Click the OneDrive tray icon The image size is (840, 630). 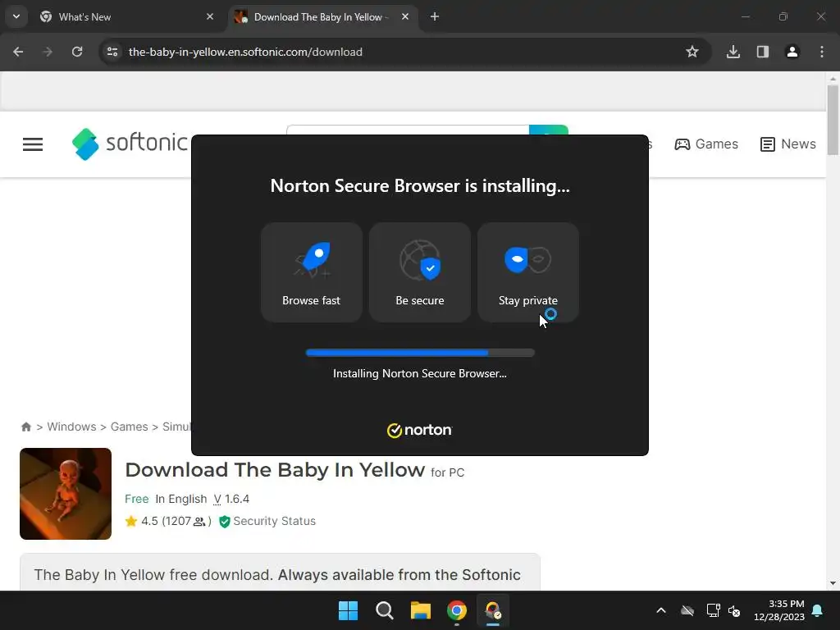[x=687, y=610]
